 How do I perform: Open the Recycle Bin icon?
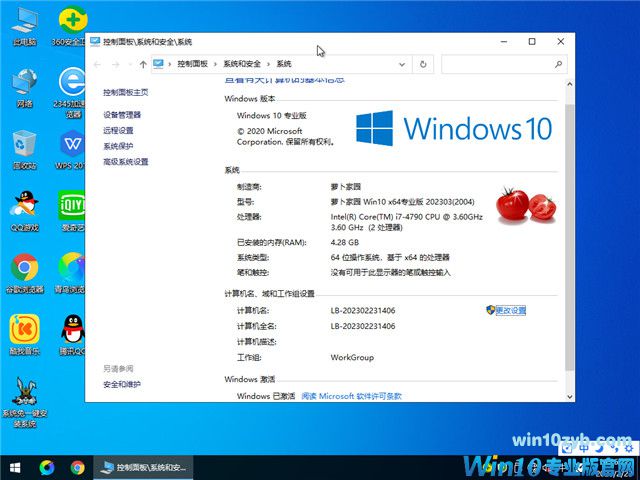25,150
